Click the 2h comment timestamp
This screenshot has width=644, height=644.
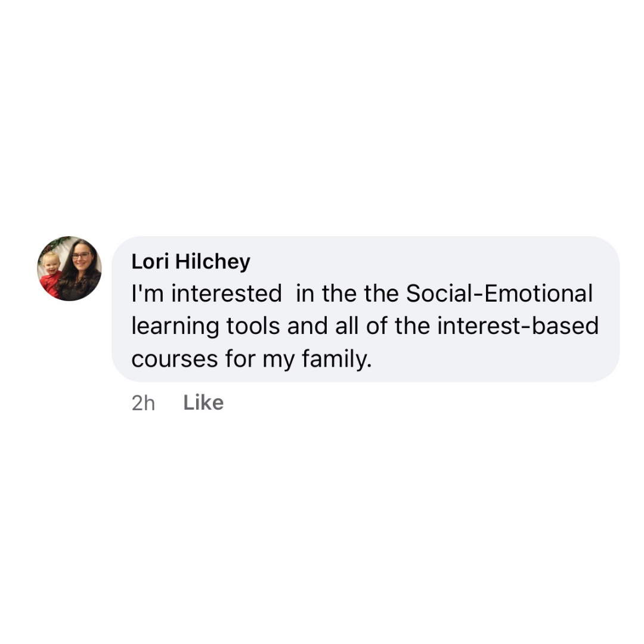click(143, 404)
